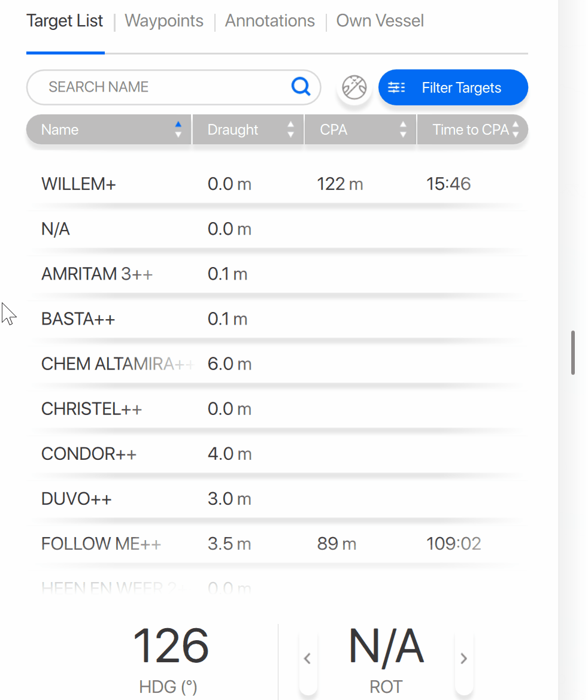This screenshot has height=700, width=588.
Task: Show next reading with right chevron
Action: [463, 659]
